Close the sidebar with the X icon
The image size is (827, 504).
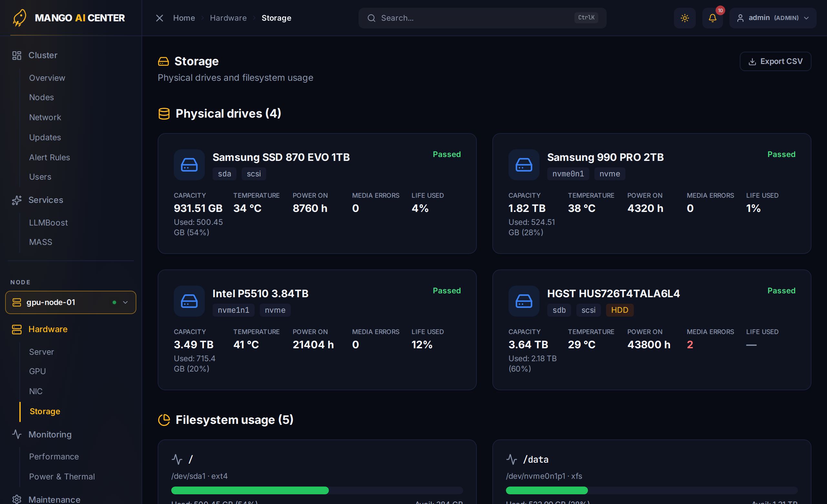pyautogui.click(x=160, y=18)
